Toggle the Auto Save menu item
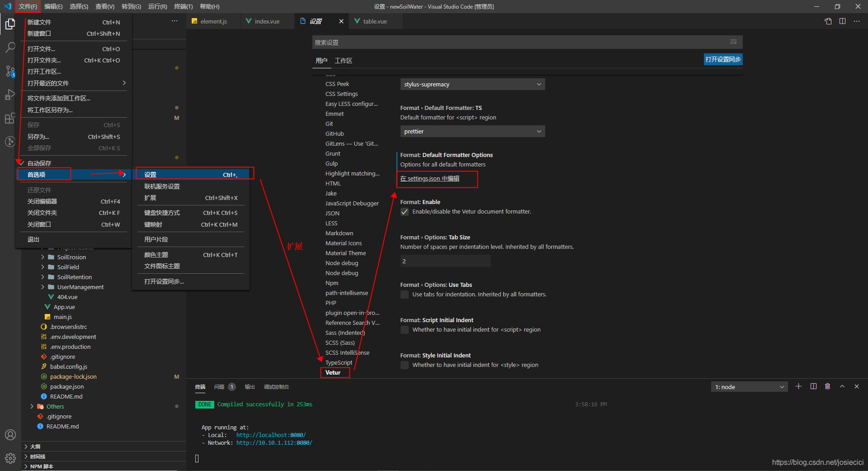 (72, 163)
